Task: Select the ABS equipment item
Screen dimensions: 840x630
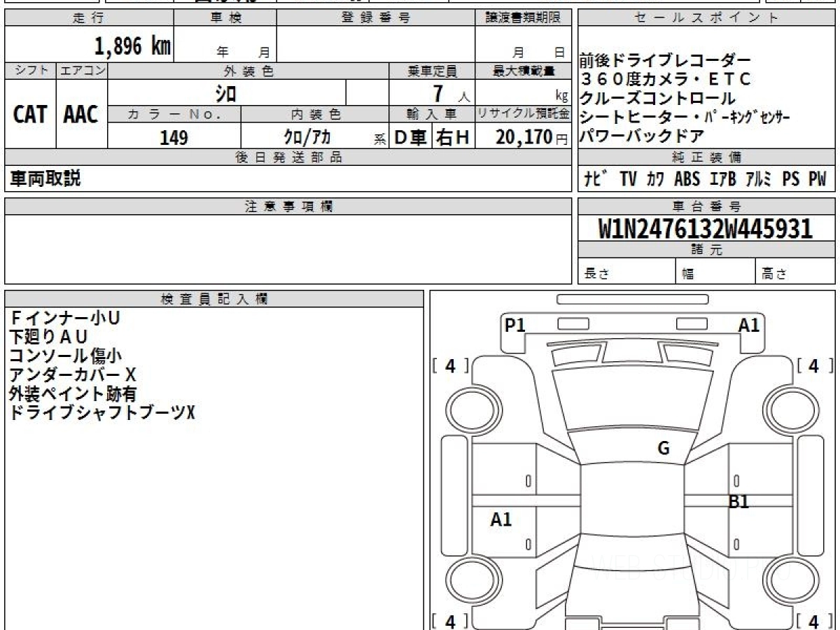Action: [x=687, y=179]
